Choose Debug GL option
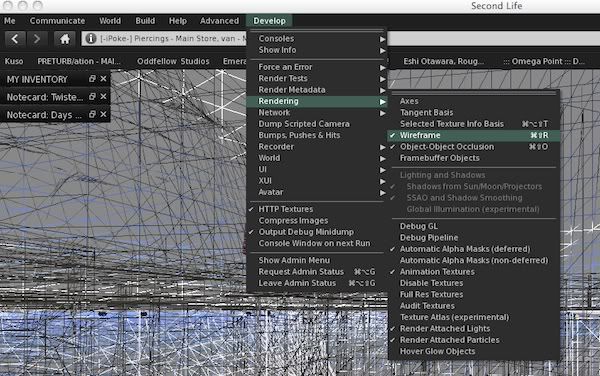600x376 pixels. [x=474, y=226]
